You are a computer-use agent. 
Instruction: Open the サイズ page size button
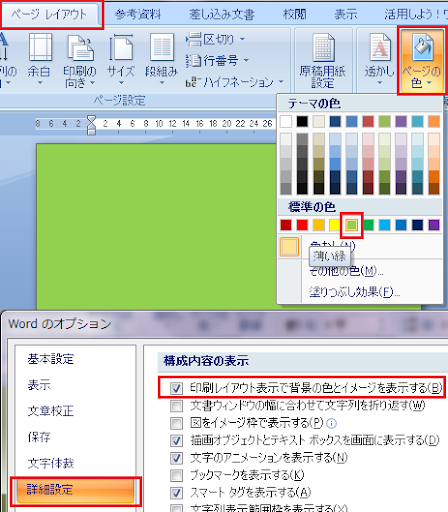coord(121,59)
